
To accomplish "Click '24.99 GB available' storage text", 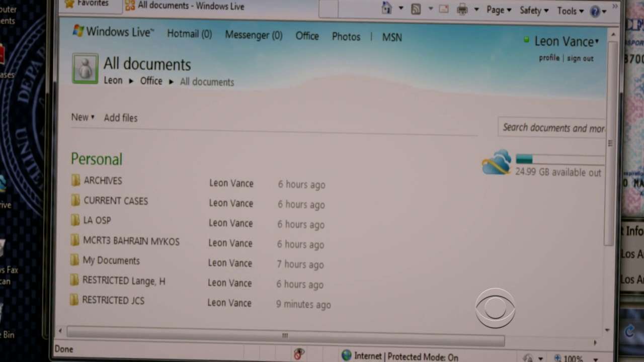I will click(x=558, y=172).
